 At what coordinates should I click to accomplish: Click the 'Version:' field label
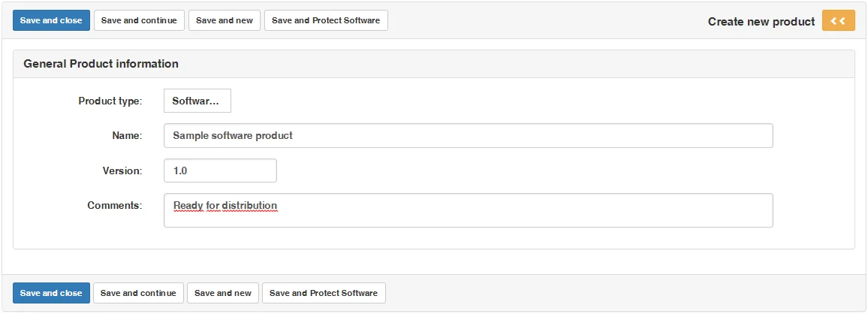point(122,171)
